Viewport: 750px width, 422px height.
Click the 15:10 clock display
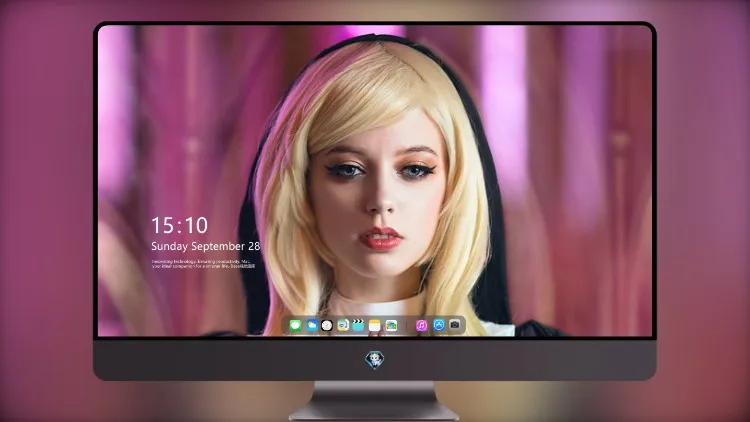click(180, 225)
